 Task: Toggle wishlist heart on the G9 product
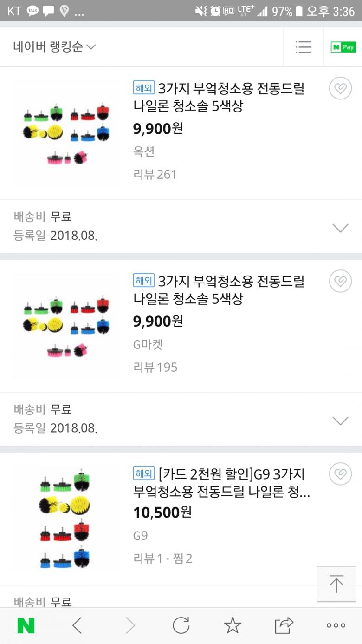pyautogui.click(x=340, y=474)
